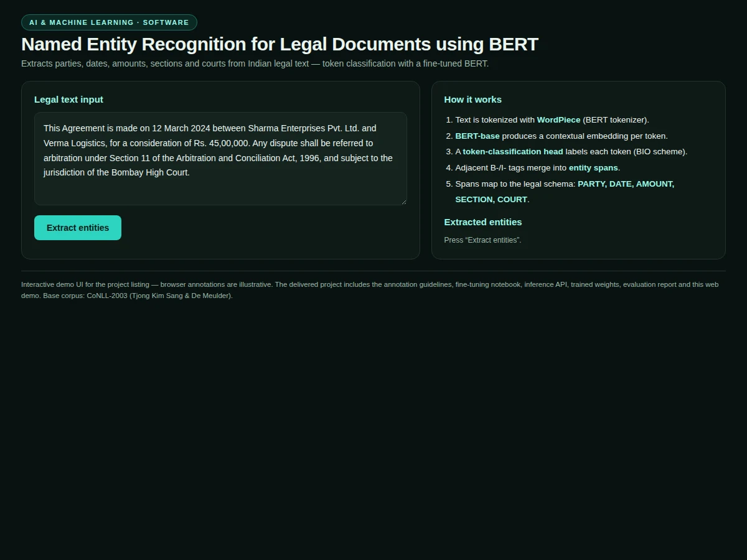Image resolution: width=747 pixels, height=560 pixels.
Task: Click the 'How it works' heading
Action: pos(472,100)
